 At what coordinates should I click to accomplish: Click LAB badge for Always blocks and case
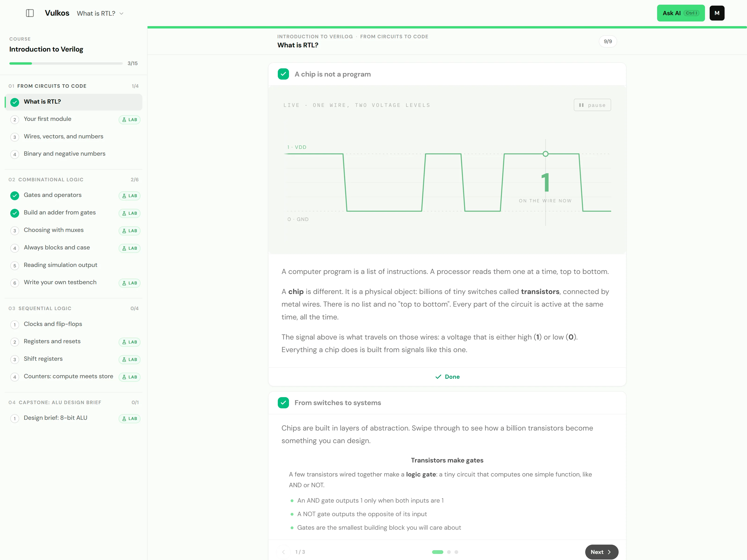(129, 248)
